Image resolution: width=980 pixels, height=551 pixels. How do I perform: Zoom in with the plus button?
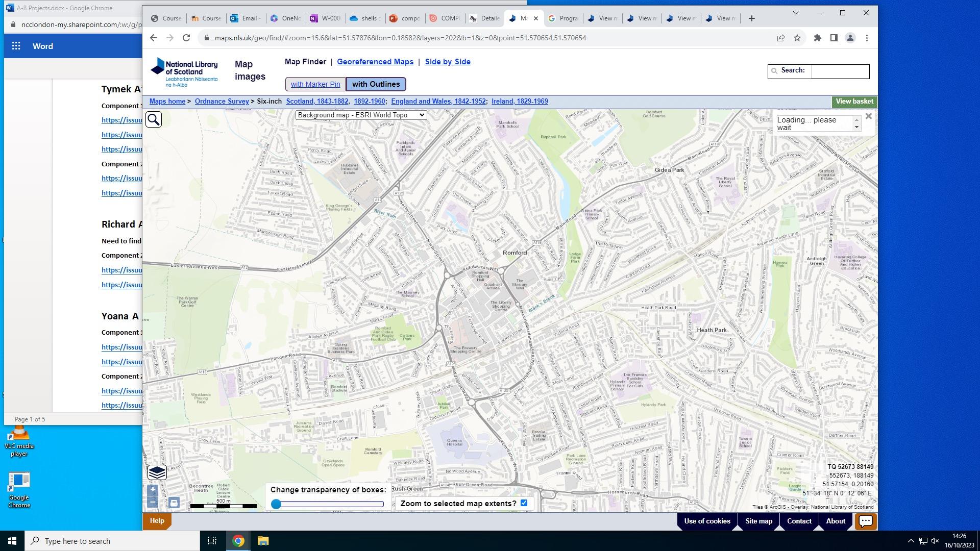click(x=153, y=490)
